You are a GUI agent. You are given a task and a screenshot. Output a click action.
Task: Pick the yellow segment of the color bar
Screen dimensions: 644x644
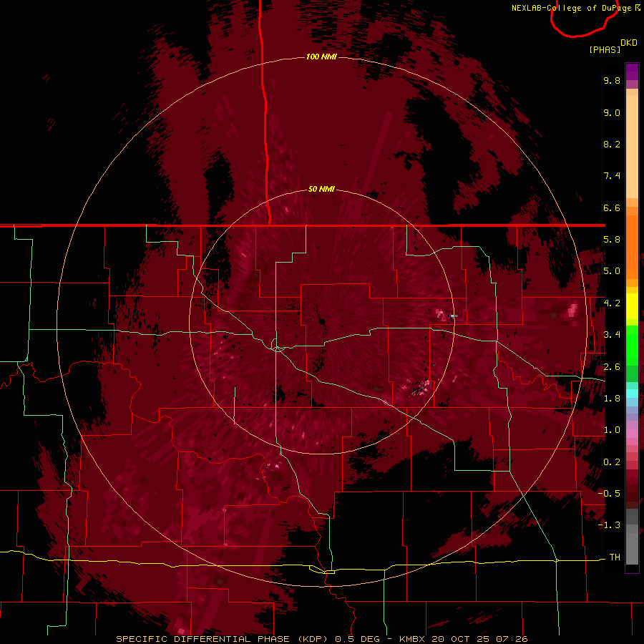(x=632, y=306)
